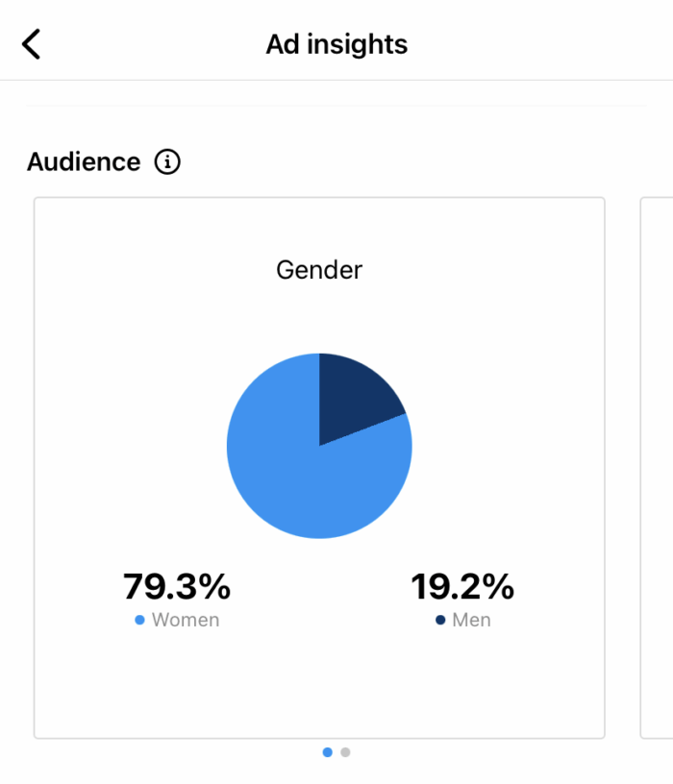Viewport: 673px width, 784px height.
Task: Select the second carousel page dot
Action: pos(345,752)
